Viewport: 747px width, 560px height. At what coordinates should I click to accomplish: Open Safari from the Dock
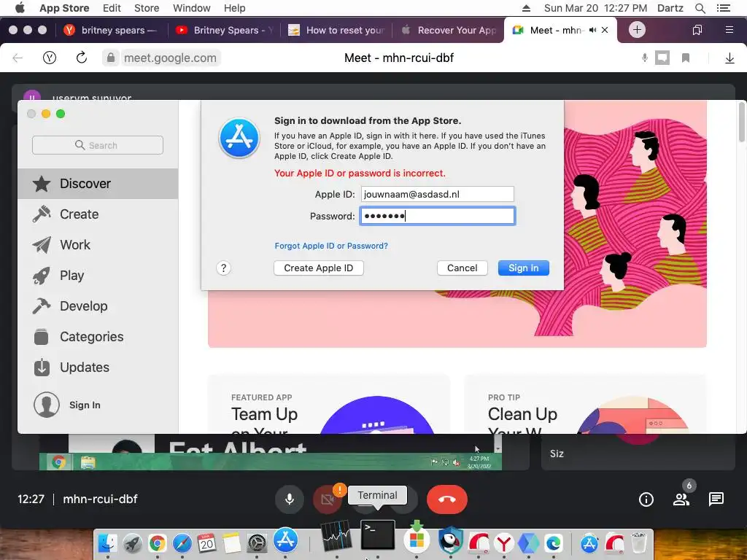pos(182,542)
